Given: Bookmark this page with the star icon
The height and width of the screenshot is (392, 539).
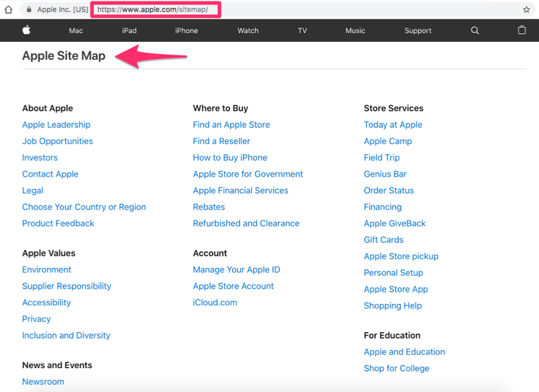Looking at the screenshot, I should tap(526, 10).
